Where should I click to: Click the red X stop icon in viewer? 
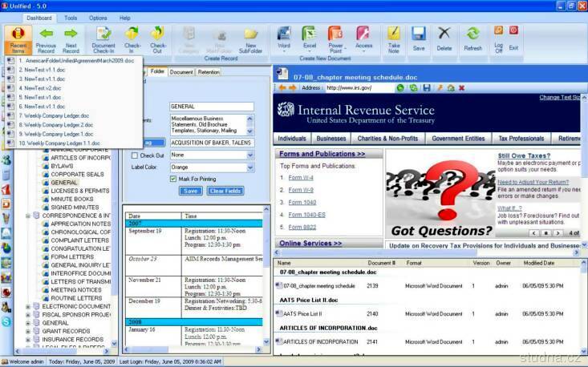461,88
